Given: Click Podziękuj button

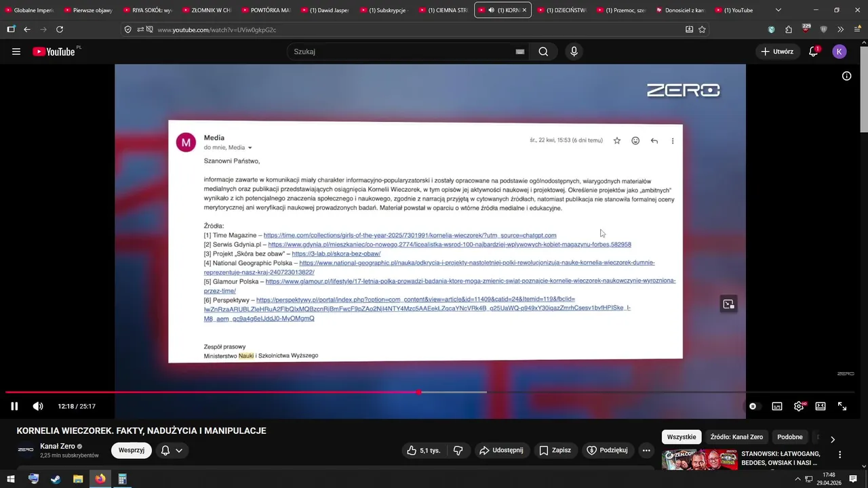Looking at the screenshot, I should (607, 450).
